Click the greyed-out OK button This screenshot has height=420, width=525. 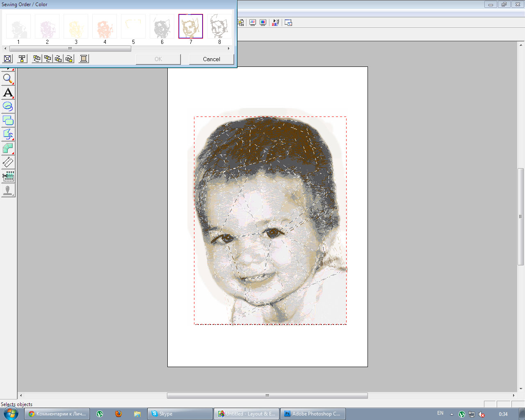158,59
